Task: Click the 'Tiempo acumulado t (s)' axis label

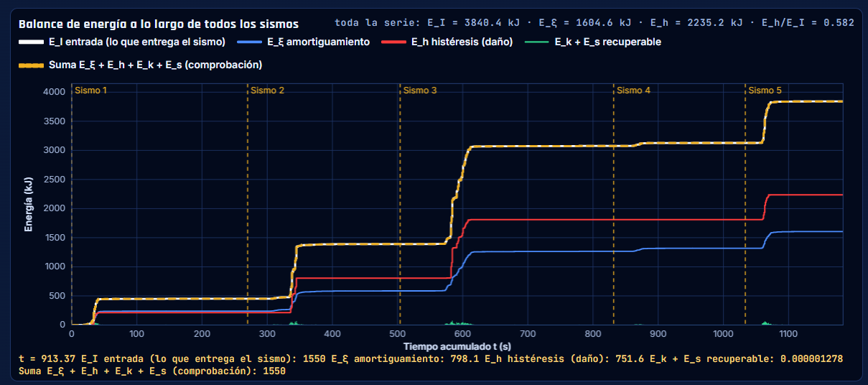Action: click(457, 346)
